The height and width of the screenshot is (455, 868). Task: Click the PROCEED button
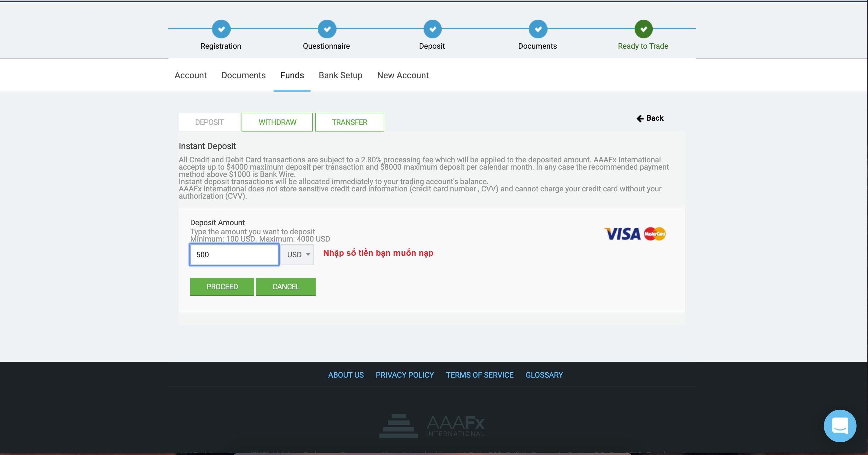pyautogui.click(x=222, y=286)
